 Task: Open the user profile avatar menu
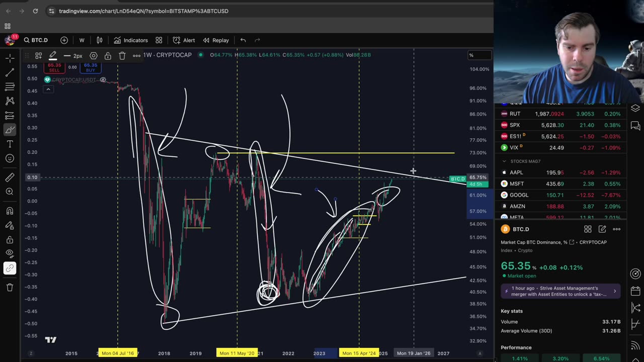(10, 40)
